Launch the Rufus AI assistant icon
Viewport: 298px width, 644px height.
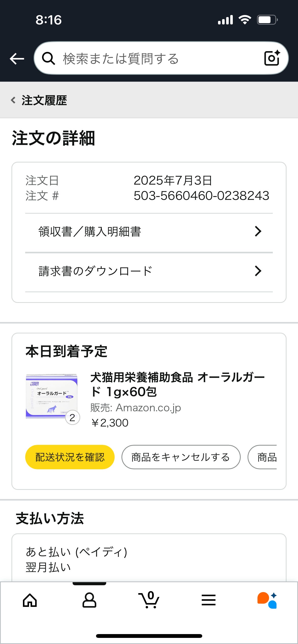click(x=267, y=600)
